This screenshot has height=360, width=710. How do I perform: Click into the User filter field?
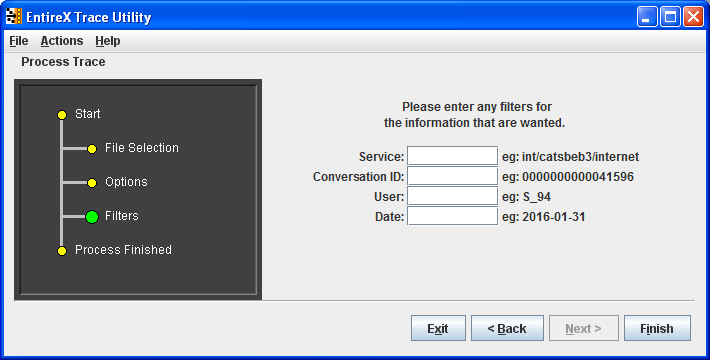coord(452,197)
